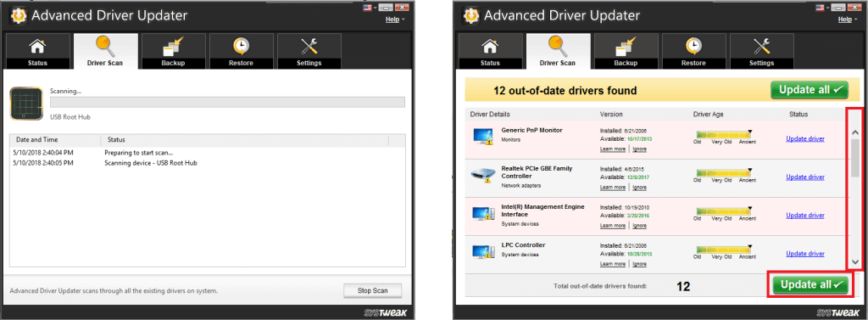This screenshot has width=868, height=320.
Task: Click driver age bar for Realtek PCIe Controller
Action: (x=724, y=173)
